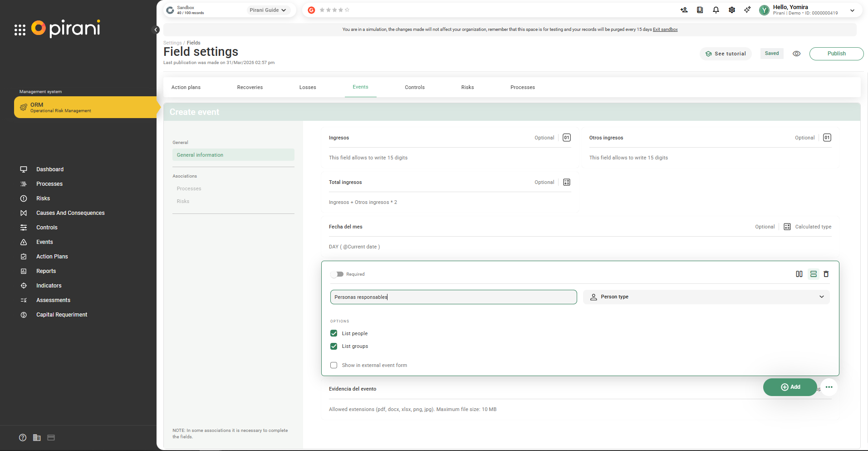Open the Action plans tab

coord(186,87)
